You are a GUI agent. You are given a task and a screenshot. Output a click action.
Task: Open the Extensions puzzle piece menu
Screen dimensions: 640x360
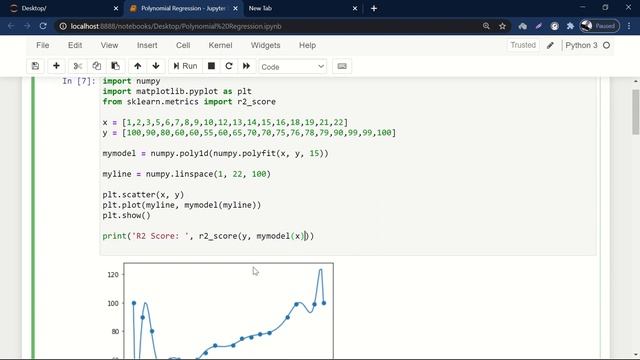coord(570,26)
